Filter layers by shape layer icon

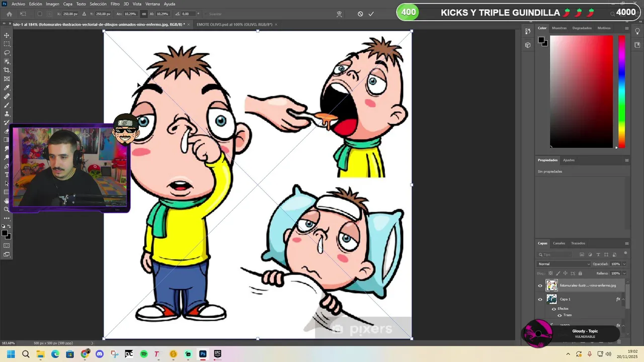click(606, 254)
